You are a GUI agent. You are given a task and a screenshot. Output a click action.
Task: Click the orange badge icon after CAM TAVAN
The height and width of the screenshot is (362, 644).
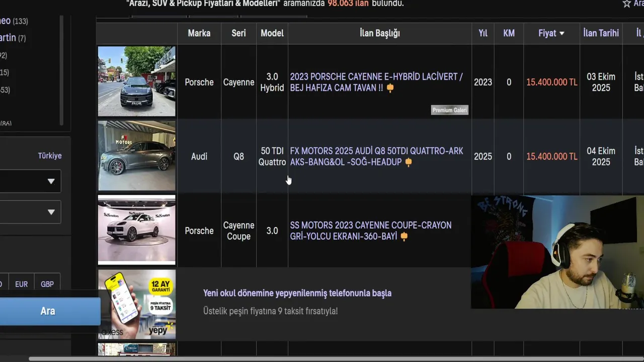tap(390, 88)
